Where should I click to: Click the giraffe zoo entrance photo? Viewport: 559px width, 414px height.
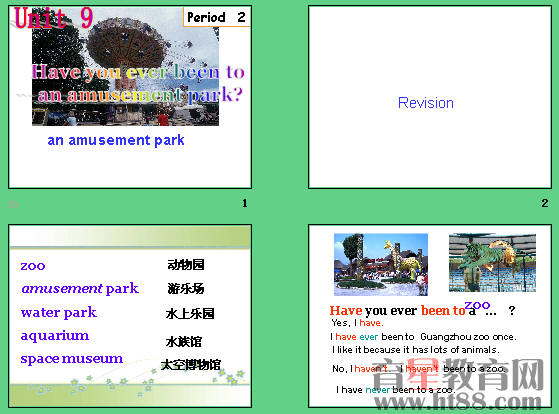click(381, 264)
